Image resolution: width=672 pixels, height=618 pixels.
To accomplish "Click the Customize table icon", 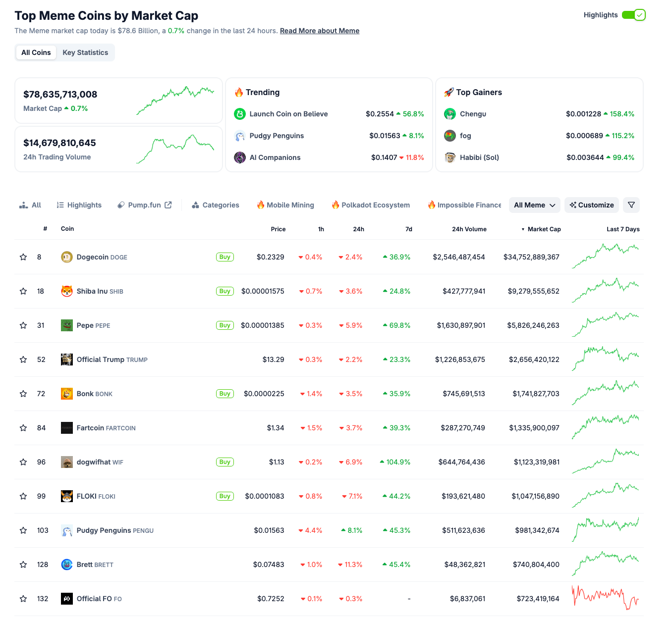I will point(573,205).
